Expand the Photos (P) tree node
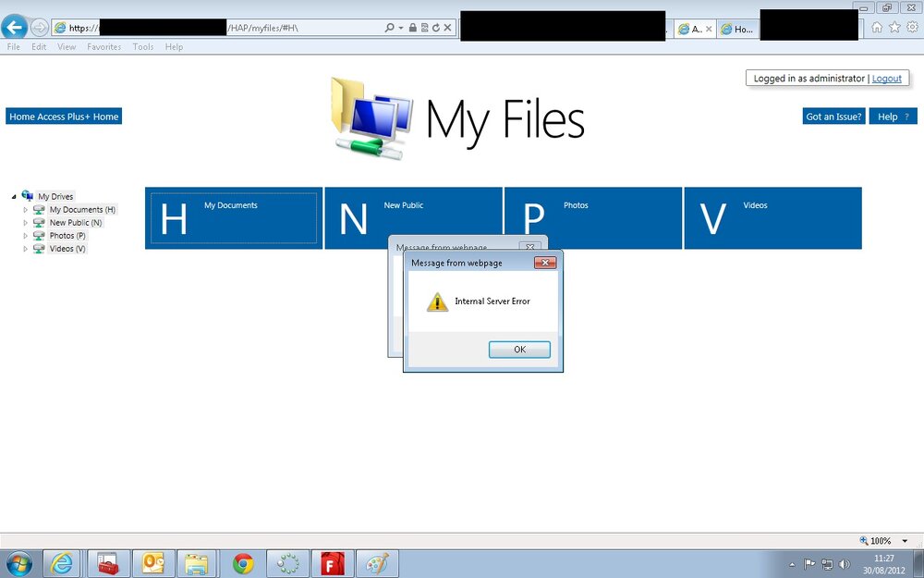924x578 pixels. pyautogui.click(x=25, y=235)
